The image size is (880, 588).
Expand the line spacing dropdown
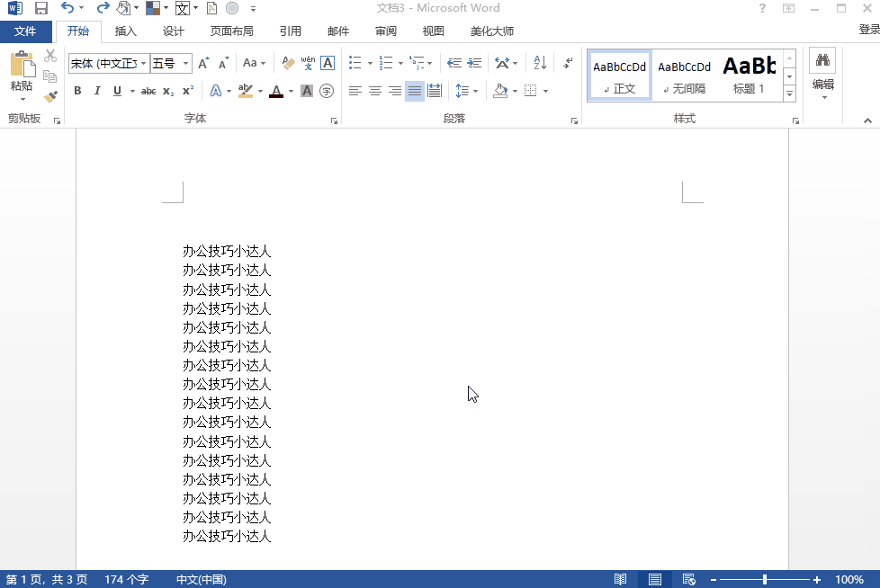pyautogui.click(x=474, y=91)
